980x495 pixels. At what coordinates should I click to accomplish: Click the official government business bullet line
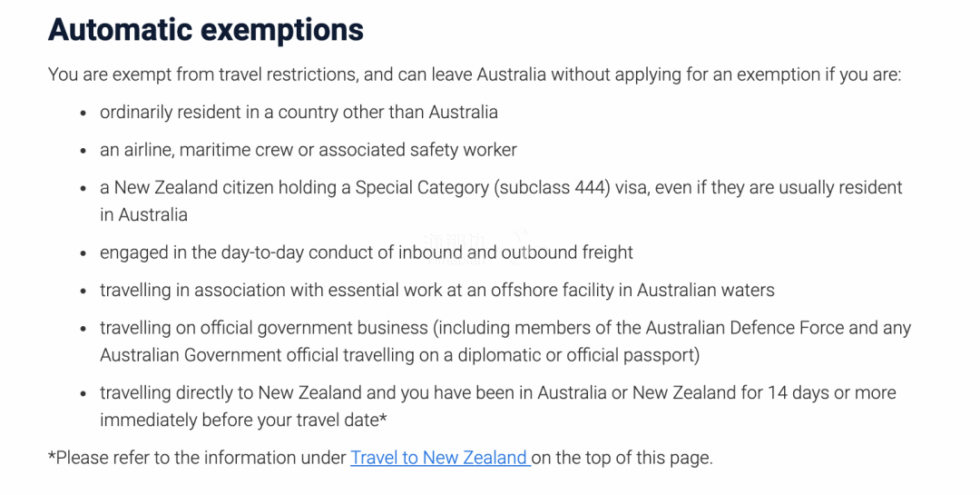[x=505, y=327]
